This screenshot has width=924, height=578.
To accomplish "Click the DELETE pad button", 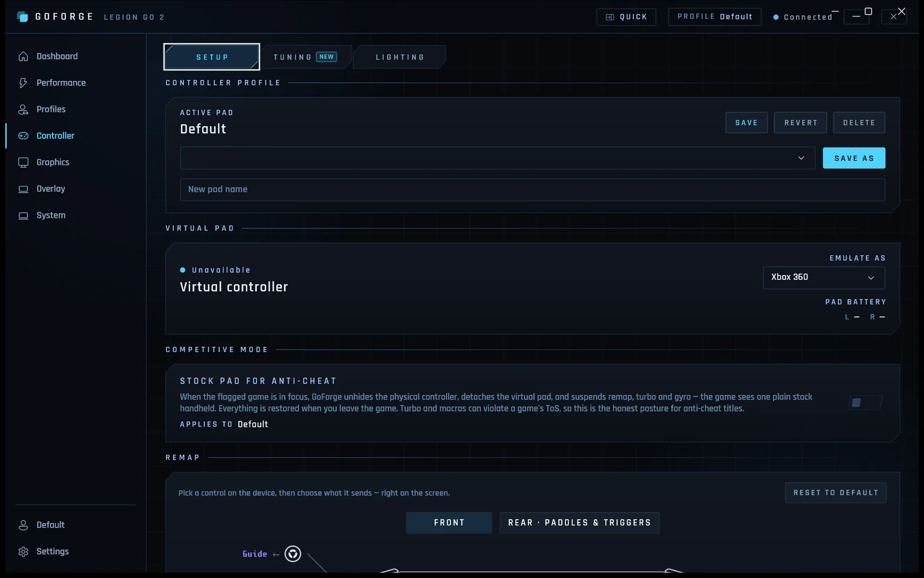I will click(859, 123).
